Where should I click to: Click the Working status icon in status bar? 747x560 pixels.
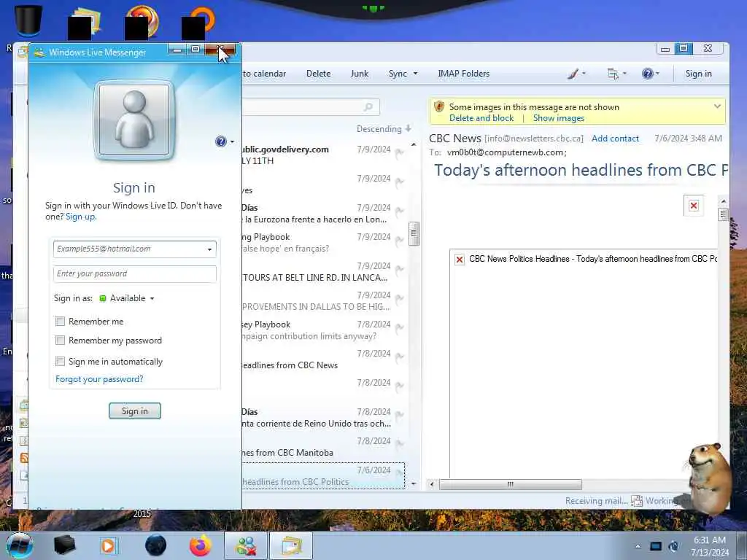[x=636, y=501]
